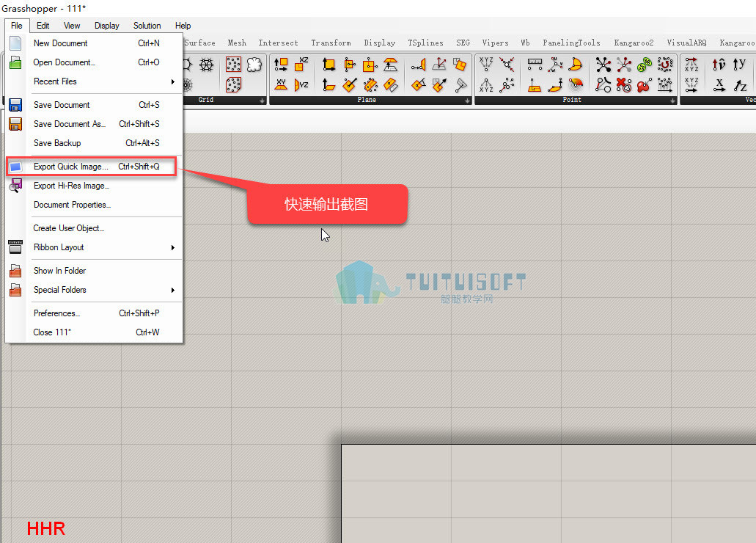The width and height of the screenshot is (756, 543).
Task: Expand the Point panel dropdown corner
Action: [x=672, y=101]
